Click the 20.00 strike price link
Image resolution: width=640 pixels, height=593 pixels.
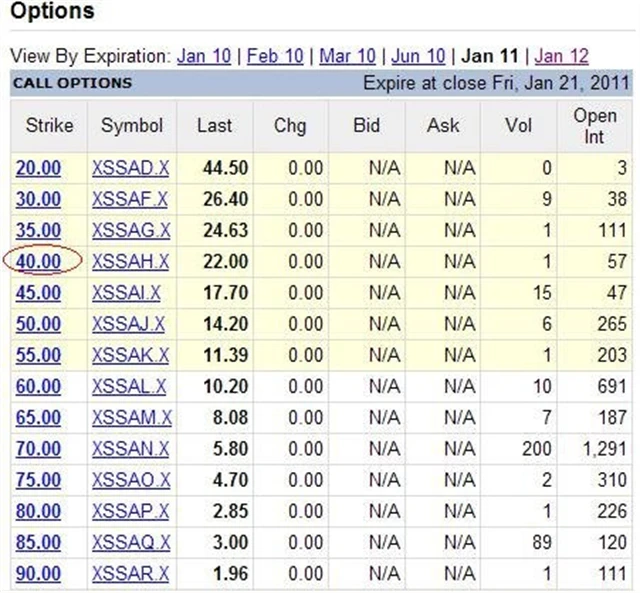pos(38,168)
